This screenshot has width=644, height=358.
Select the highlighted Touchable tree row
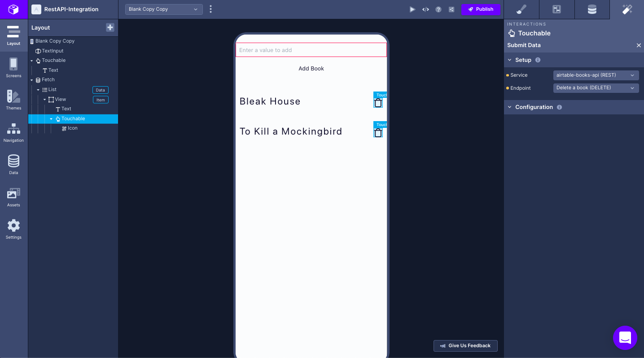pyautogui.click(x=73, y=119)
